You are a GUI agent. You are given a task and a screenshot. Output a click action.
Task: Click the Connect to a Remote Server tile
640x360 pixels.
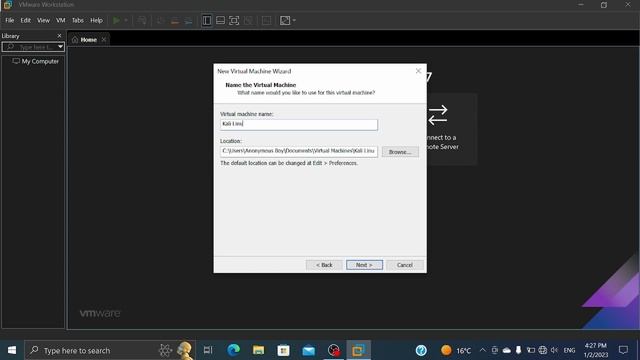451,129
